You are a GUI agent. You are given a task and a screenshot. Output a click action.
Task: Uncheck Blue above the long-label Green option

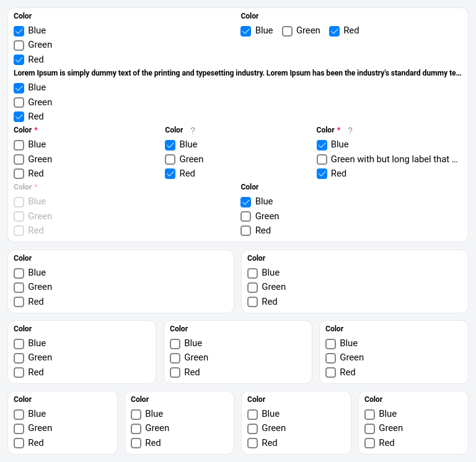tap(322, 145)
